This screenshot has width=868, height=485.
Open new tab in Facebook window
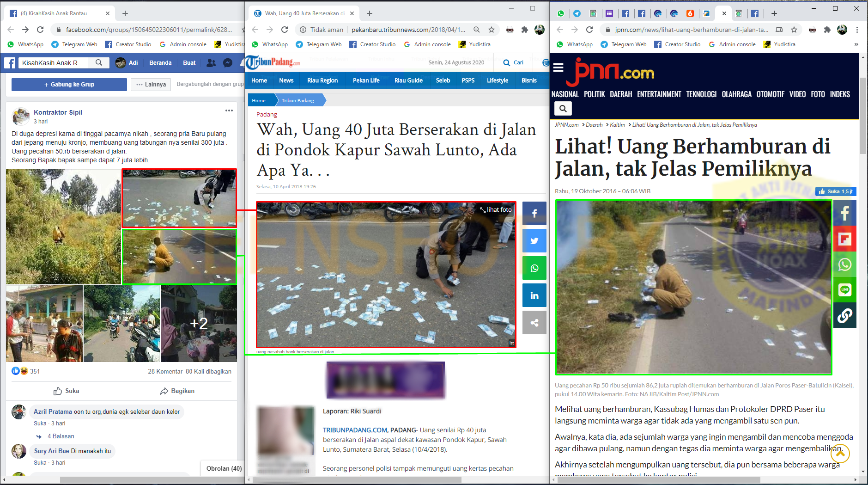125,13
